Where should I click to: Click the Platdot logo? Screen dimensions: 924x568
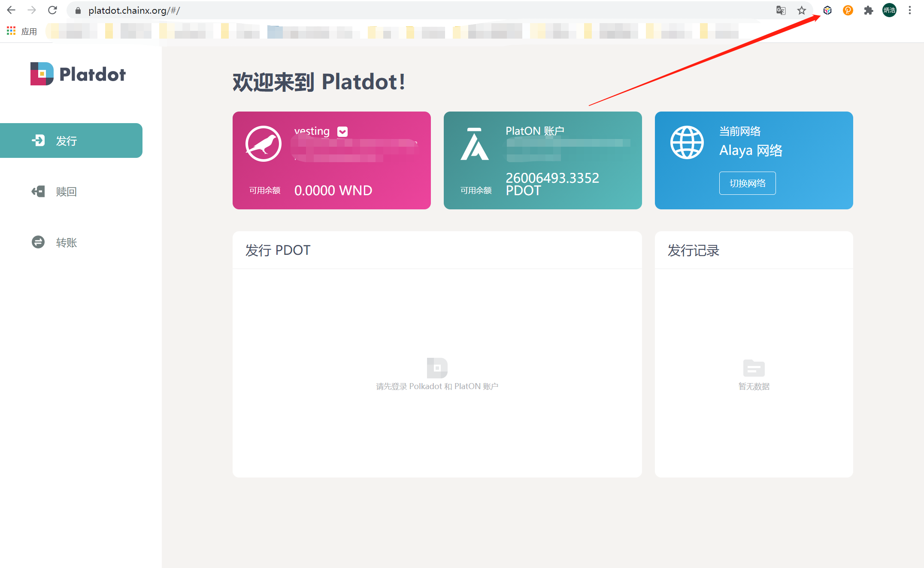click(x=78, y=74)
